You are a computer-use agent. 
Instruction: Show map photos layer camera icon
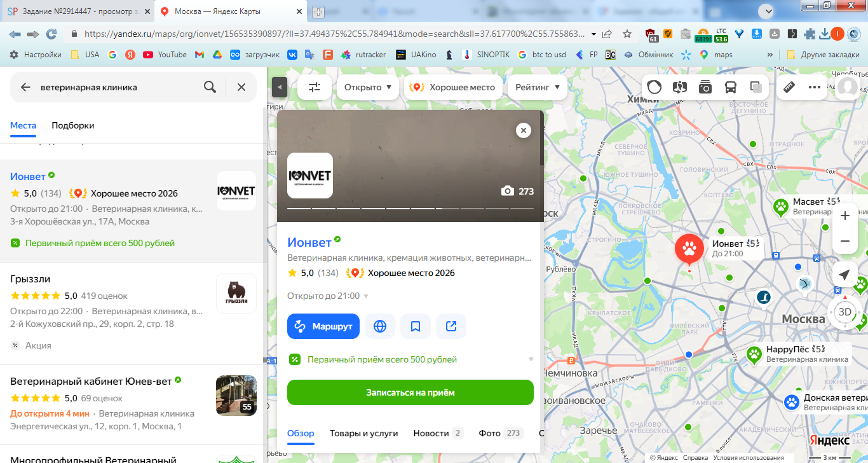tap(705, 87)
